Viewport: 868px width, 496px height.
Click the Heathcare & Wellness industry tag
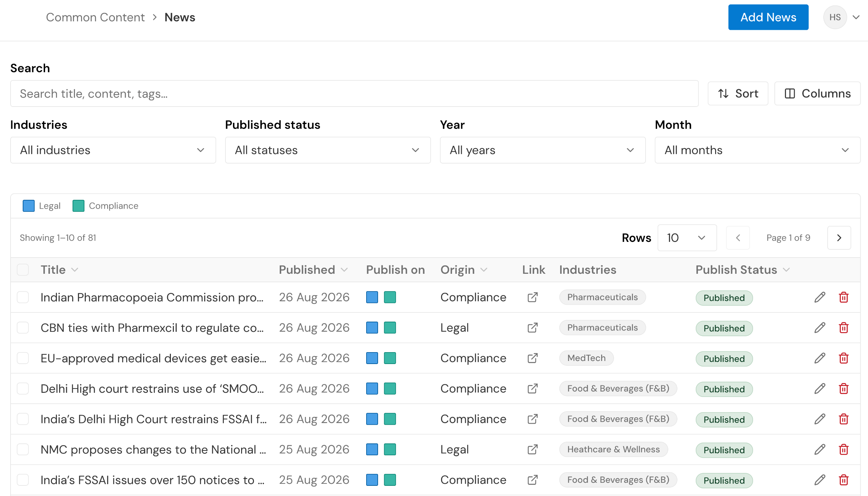(613, 449)
